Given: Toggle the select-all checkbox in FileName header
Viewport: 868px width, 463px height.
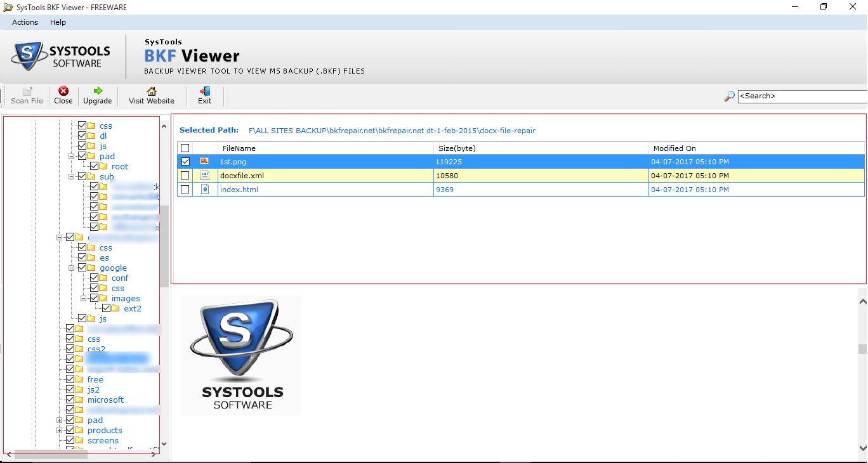Looking at the screenshot, I should tap(185, 147).
